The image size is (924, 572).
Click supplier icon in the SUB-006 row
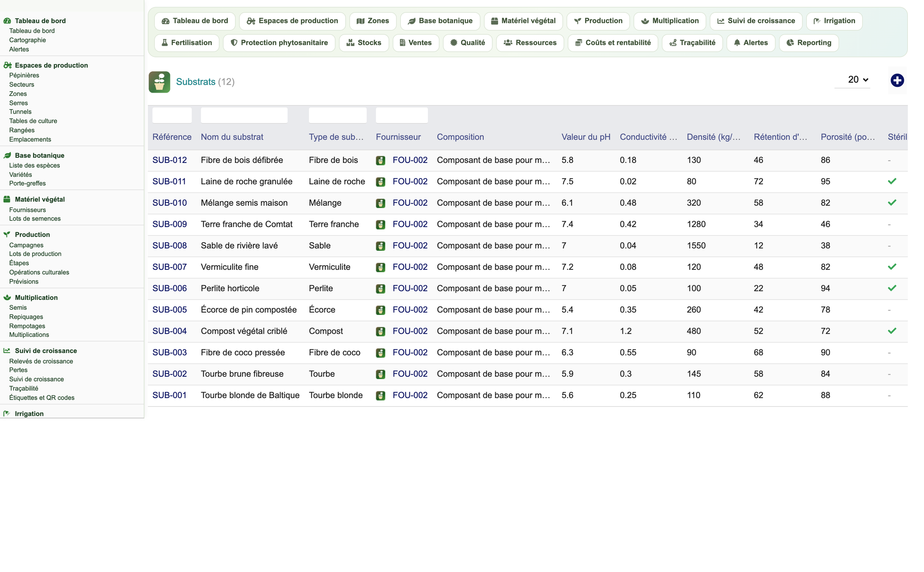pos(380,289)
